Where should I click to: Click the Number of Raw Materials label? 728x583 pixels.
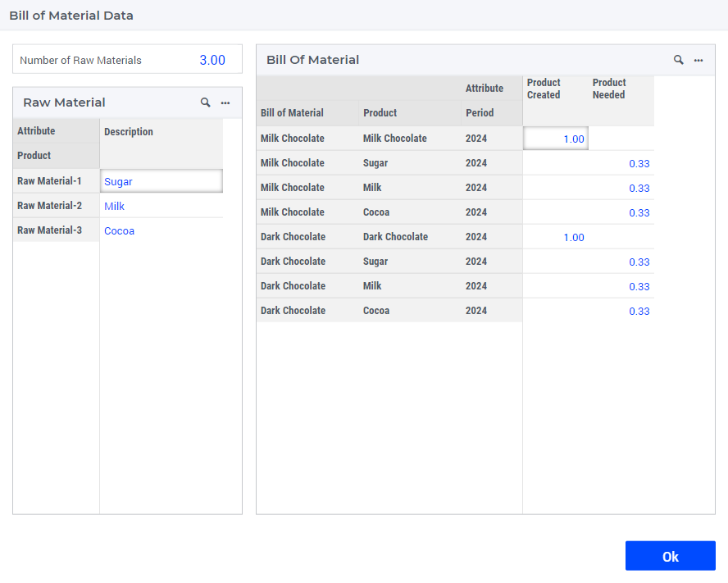point(80,61)
